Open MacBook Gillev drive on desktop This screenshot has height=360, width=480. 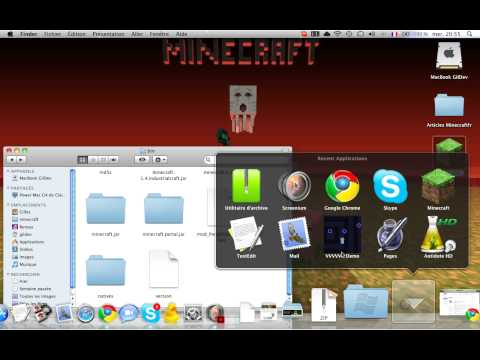click(449, 61)
